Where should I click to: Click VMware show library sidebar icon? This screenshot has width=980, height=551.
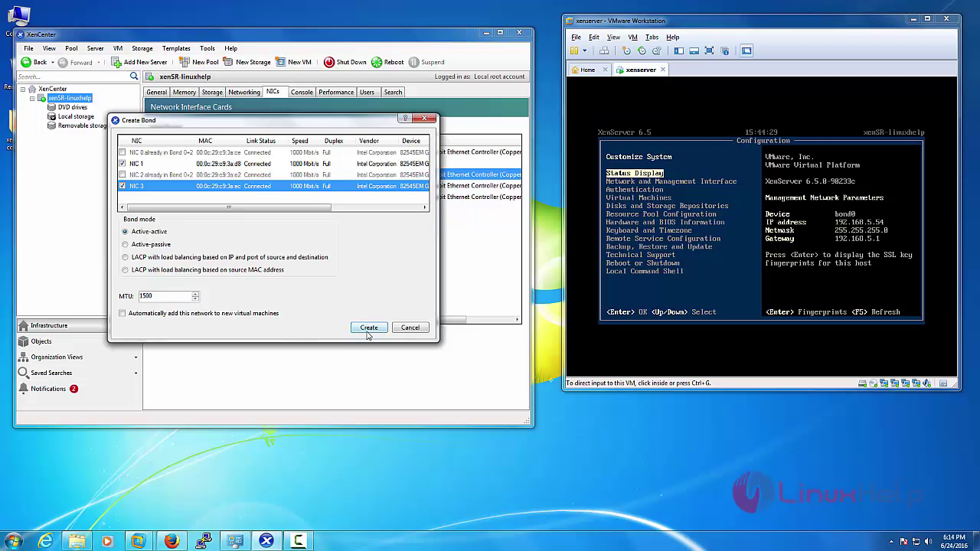click(679, 51)
